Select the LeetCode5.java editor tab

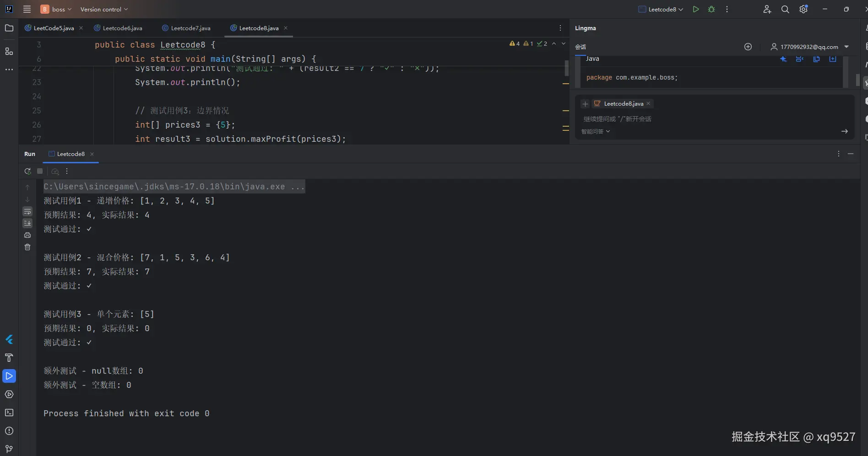coord(53,28)
